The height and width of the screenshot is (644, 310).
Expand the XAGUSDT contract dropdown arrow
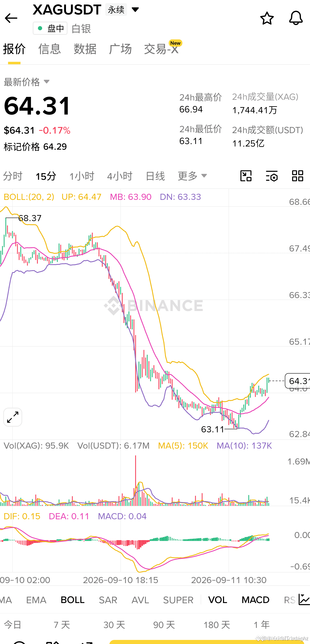[x=135, y=10]
